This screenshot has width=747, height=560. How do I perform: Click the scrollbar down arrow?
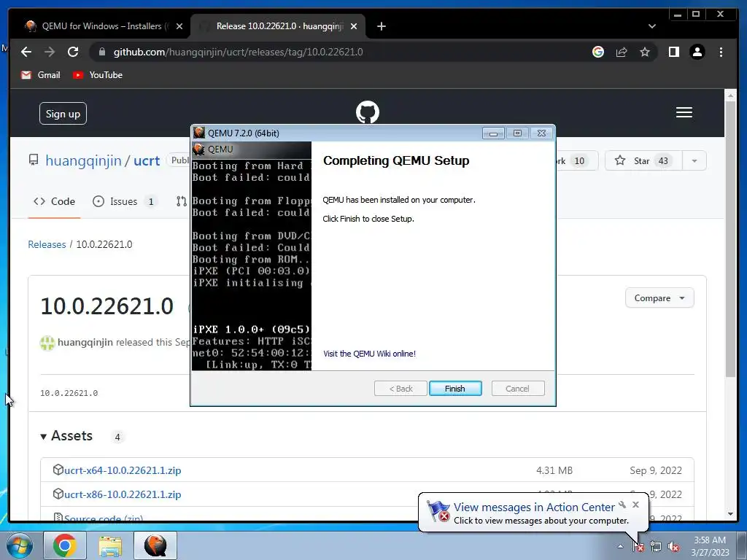pos(730,514)
